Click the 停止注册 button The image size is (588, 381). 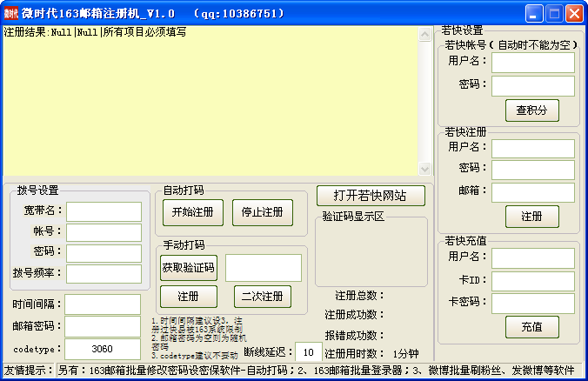(262, 212)
